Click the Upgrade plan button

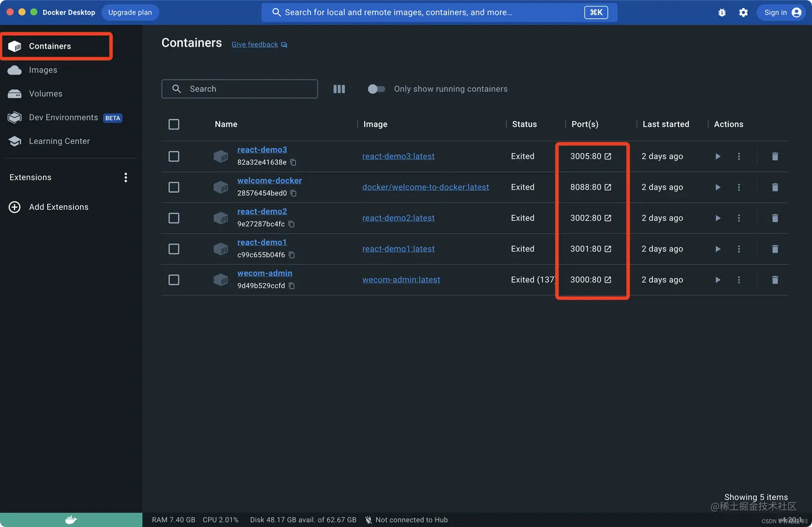point(130,12)
